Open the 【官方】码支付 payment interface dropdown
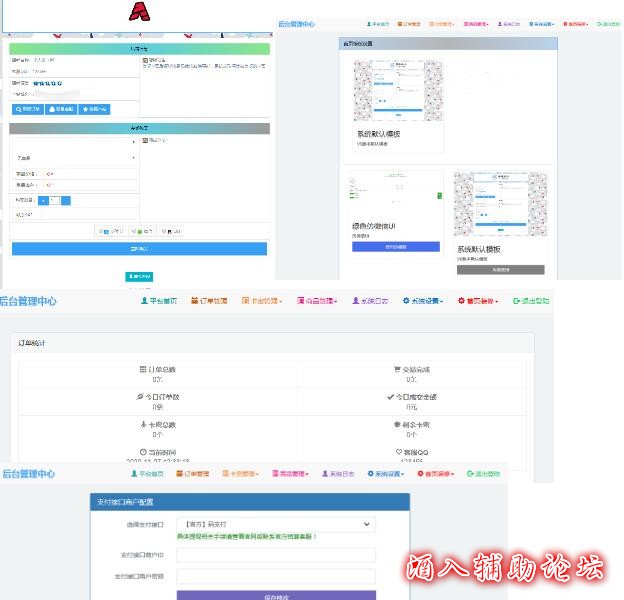 coord(276,524)
